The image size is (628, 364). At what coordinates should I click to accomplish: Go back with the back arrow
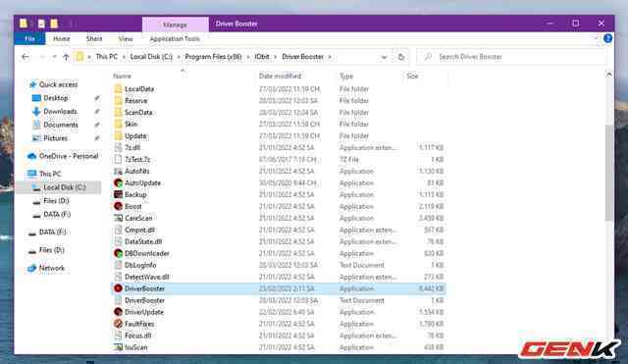pyautogui.click(x=26, y=57)
